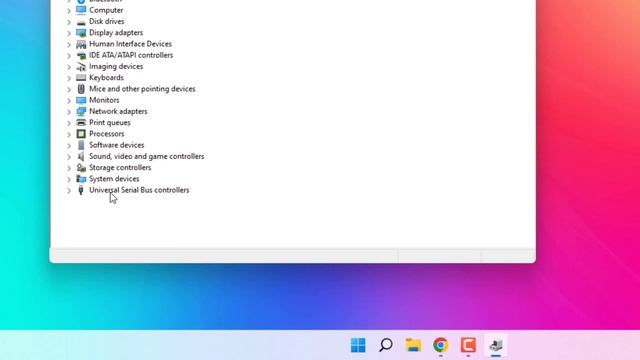Select the "Software devices" label
This screenshot has height=360, width=640.
pyautogui.click(x=116, y=145)
